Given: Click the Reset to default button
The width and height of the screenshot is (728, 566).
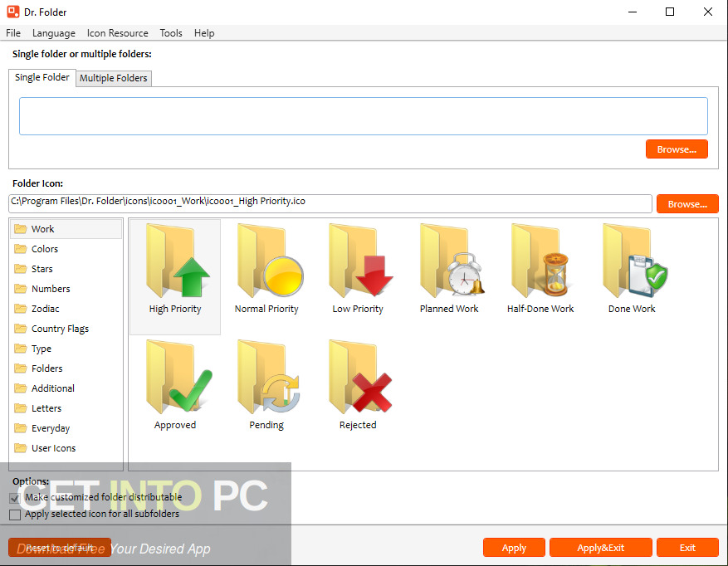Looking at the screenshot, I should [60, 548].
